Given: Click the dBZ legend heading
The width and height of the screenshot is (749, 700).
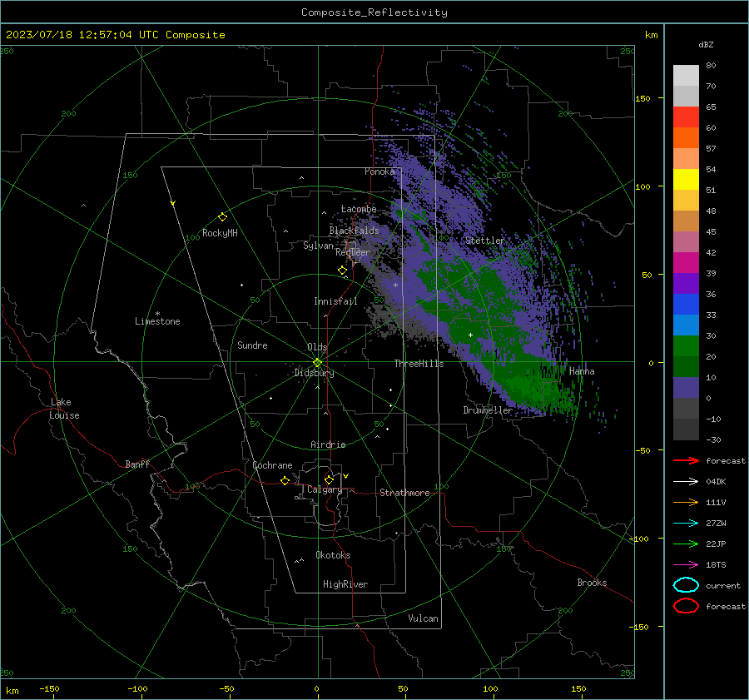Looking at the screenshot, I should click(706, 45).
